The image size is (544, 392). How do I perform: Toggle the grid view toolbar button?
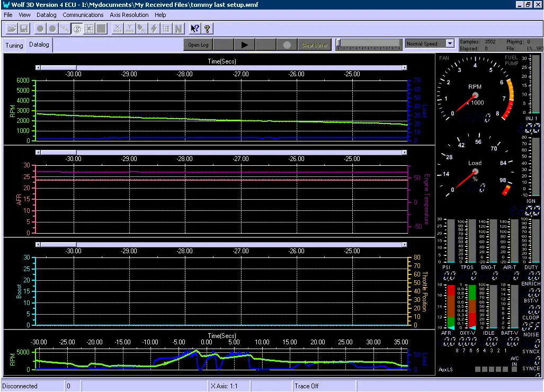(x=89, y=29)
